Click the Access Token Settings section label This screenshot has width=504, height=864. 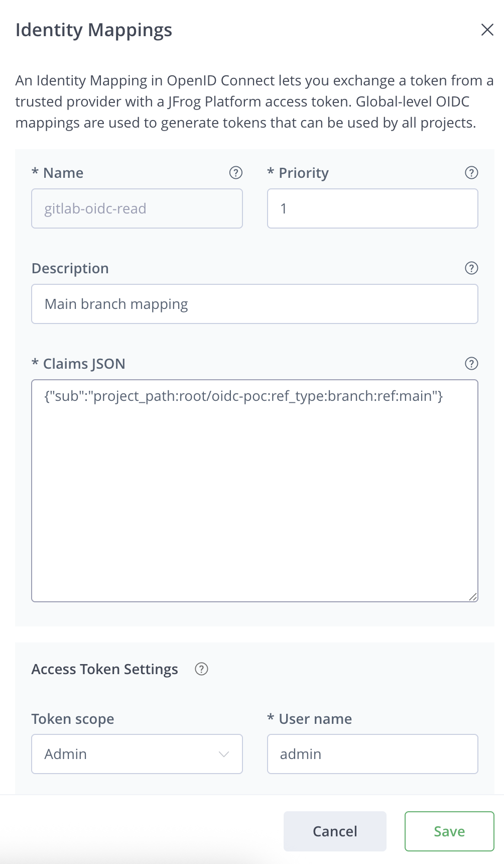point(104,669)
